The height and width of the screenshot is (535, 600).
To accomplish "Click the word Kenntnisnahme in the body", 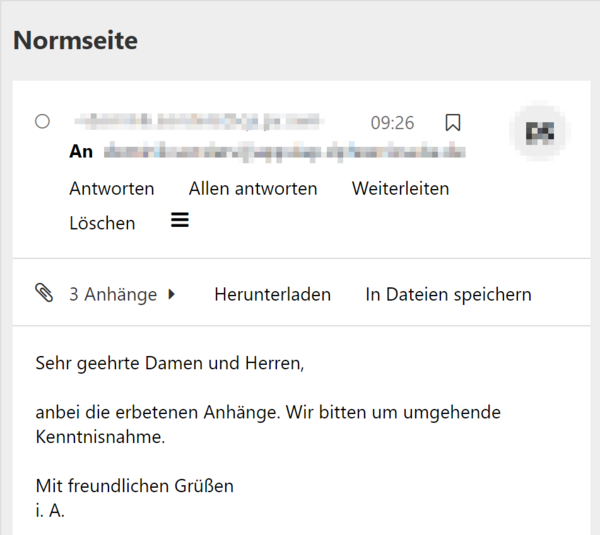I will pos(100,437).
